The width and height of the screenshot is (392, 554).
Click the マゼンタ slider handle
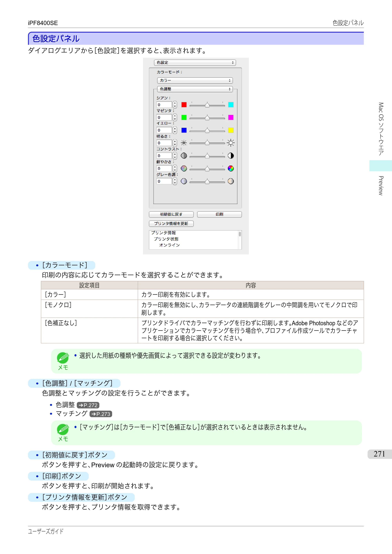pos(207,118)
